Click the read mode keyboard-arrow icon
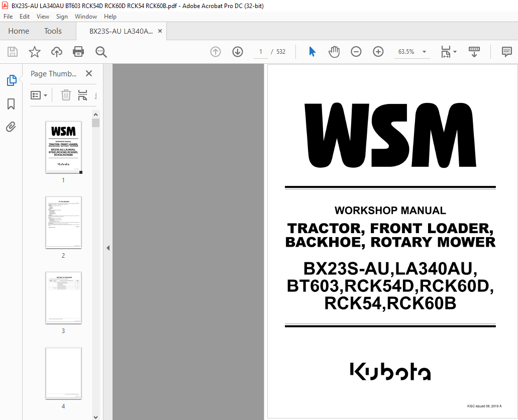518x420 pixels. (474, 52)
